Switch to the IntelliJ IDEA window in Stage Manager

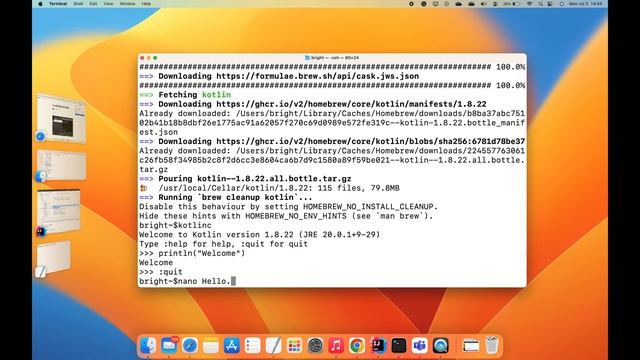pyautogui.click(x=59, y=212)
